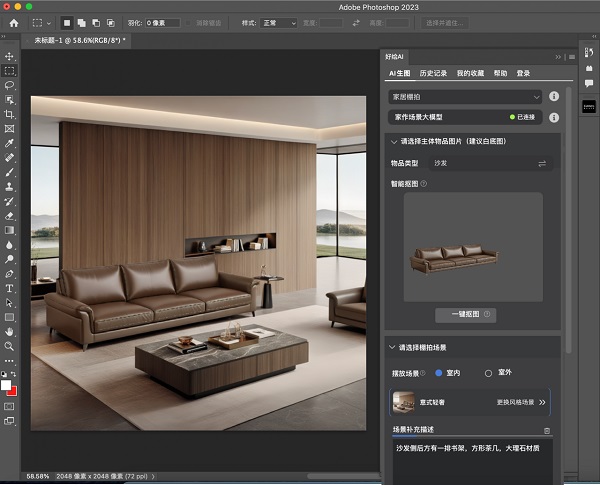Enable the 消除锯齿 anti-alias checkbox
This screenshot has height=485, width=600.
click(x=189, y=22)
